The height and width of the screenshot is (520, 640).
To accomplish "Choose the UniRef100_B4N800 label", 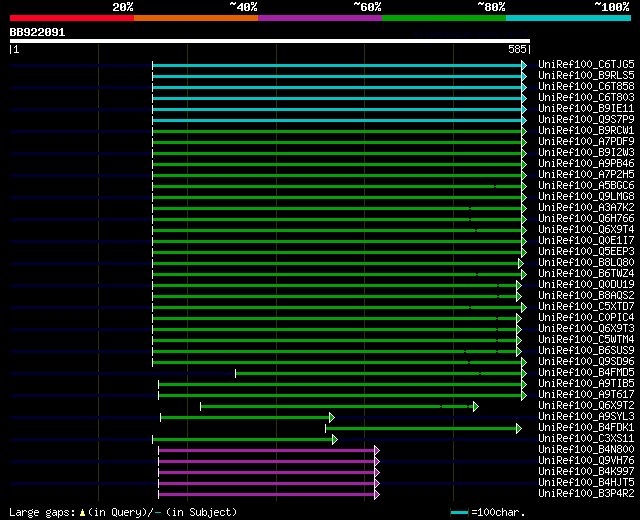I will [x=586, y=450].
